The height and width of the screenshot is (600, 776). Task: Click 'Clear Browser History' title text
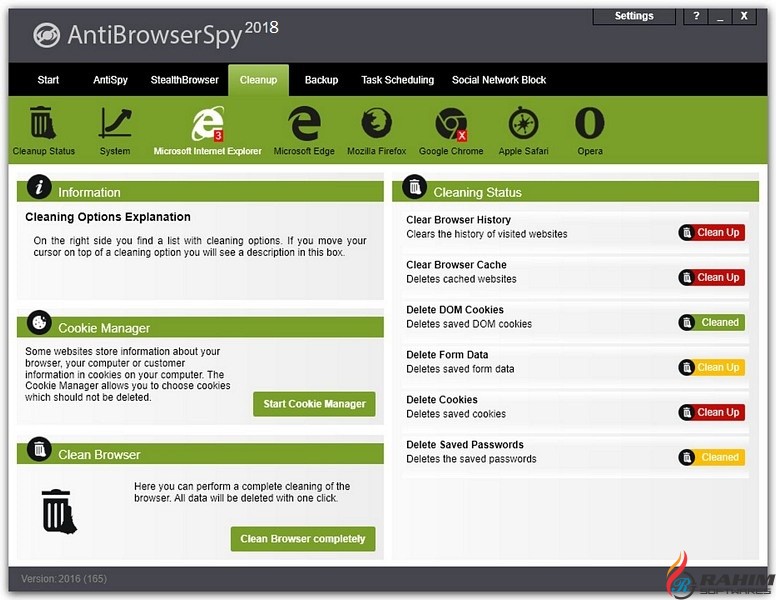pos(458,220)
